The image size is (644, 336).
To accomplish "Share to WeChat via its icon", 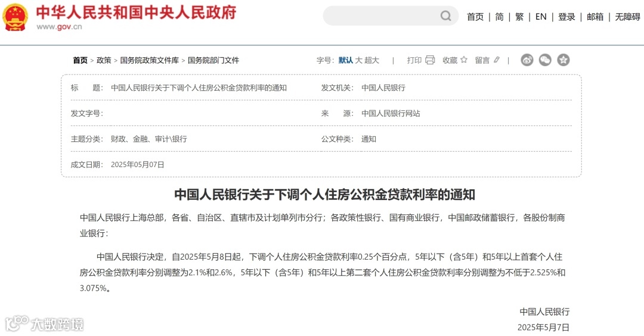I will coord(545,60).
